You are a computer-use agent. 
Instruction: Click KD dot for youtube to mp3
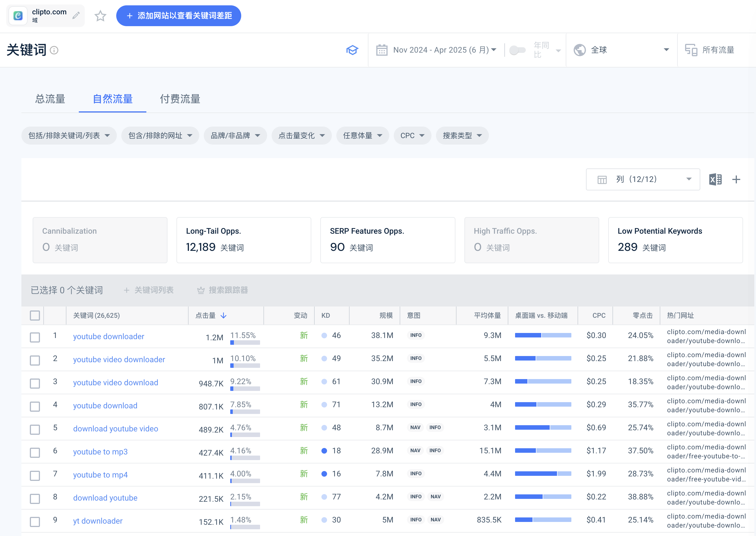(x=324, y=451)
